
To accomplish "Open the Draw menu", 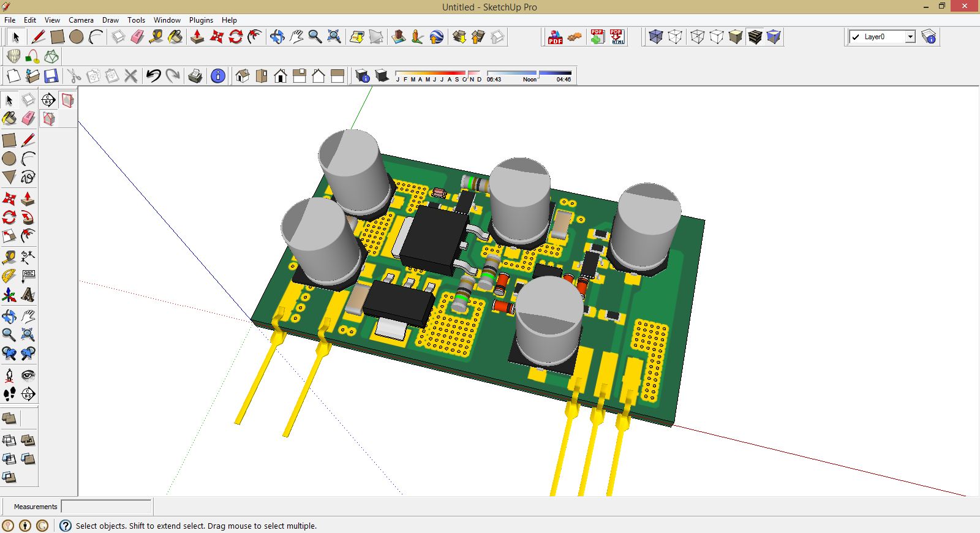I will pyautogui.click(x=110, y=20).
